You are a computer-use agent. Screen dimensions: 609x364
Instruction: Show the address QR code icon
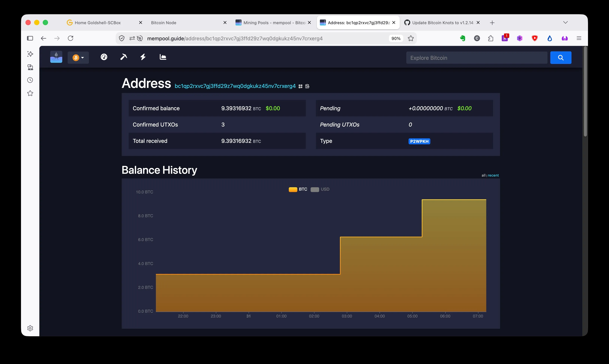coord(300,86)
